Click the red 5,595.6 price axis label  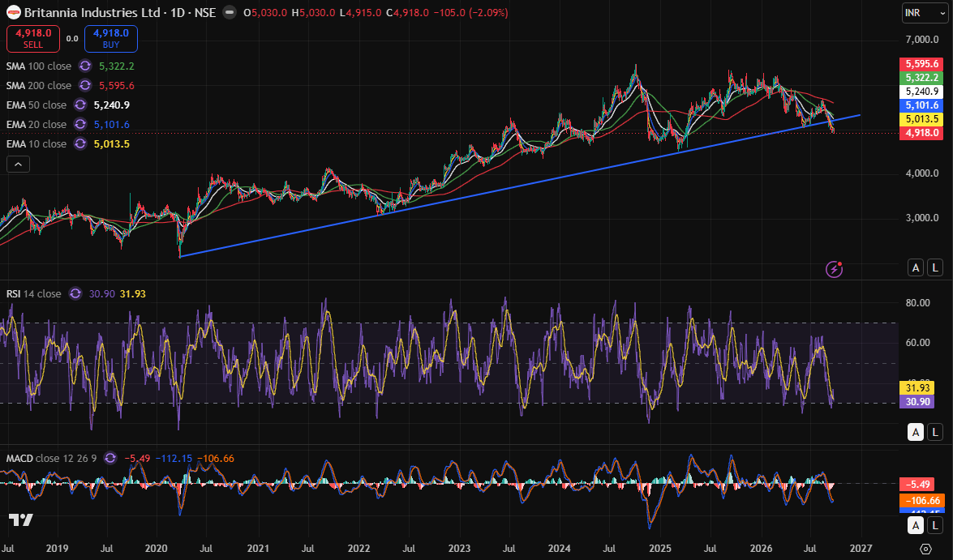coord(922,64)
